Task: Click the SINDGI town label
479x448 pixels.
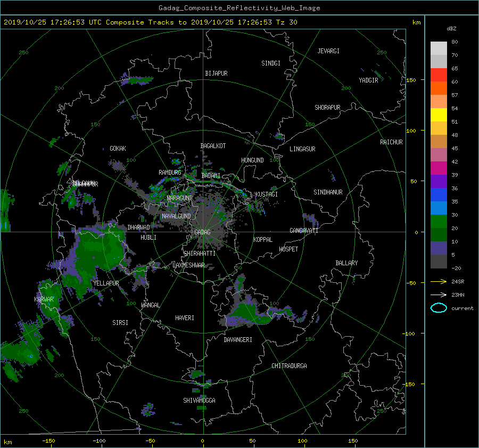Action: coord(271,63)
